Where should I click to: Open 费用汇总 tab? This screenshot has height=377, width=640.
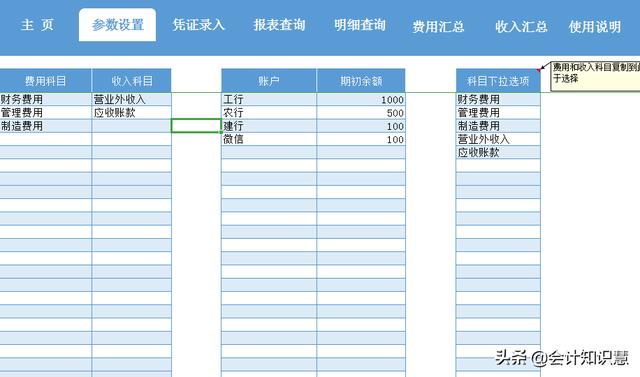438,27
